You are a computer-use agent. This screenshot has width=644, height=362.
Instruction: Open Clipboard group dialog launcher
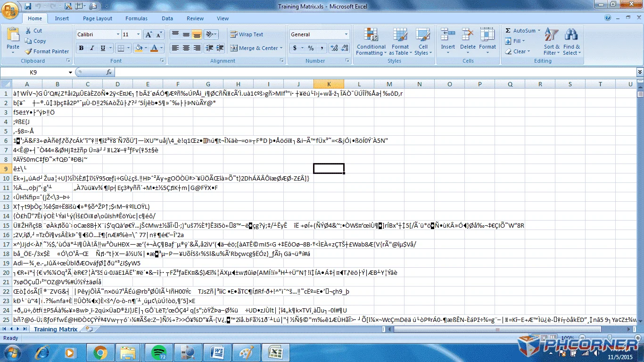coord(68,61)
